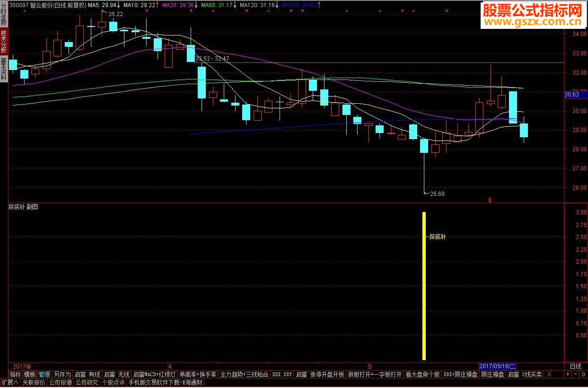Apply the 启富 2线买卖 template
Viewport: 588px width, 388px height.
525,374
